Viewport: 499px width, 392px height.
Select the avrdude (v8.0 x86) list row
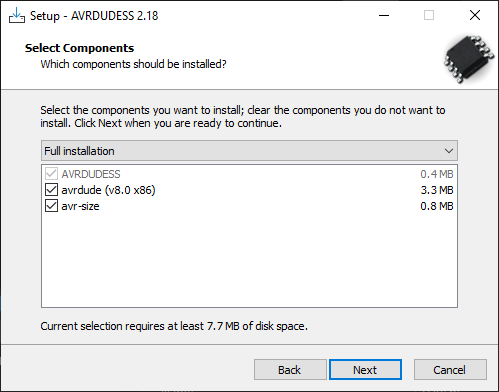[x=249, y=190]
